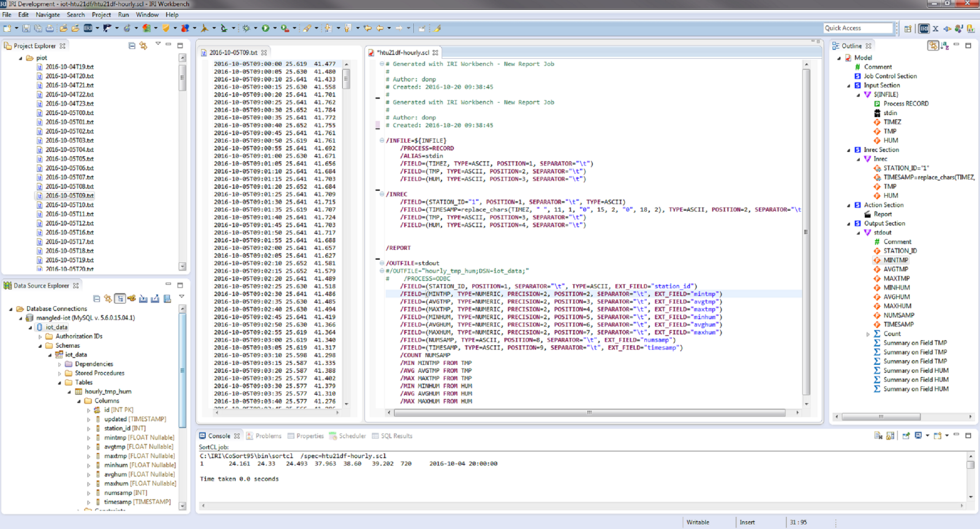Open the Window menu
The width and height of the screenshot is (980, 529).
(x=147, y=15)
